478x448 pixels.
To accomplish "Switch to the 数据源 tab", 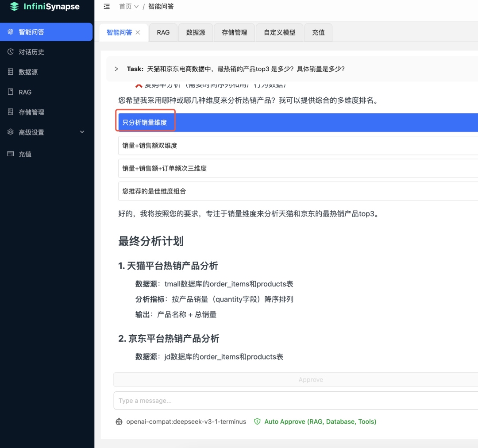I will click(x=196, y=32).
